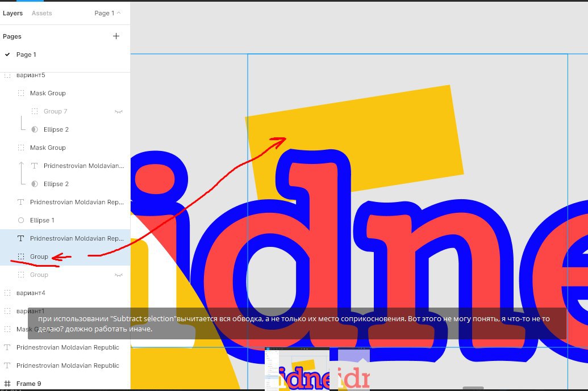Click the Pages section header
588x391 pixels.
click(x=12, y=36)
